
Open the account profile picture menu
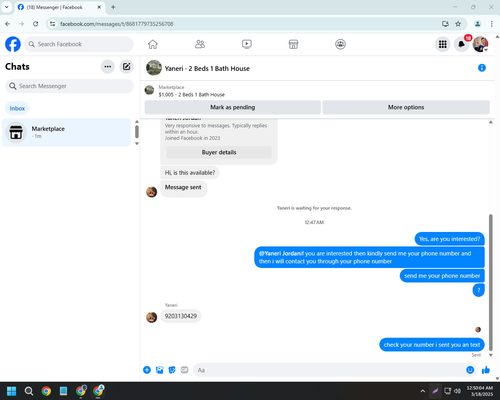[x=480, y=44]
